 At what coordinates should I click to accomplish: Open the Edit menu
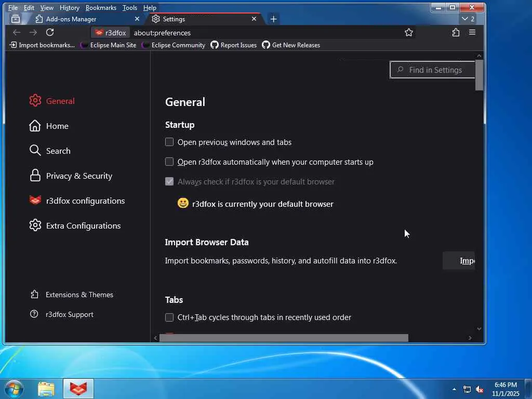pyautogui.click(x=29, y=7)
